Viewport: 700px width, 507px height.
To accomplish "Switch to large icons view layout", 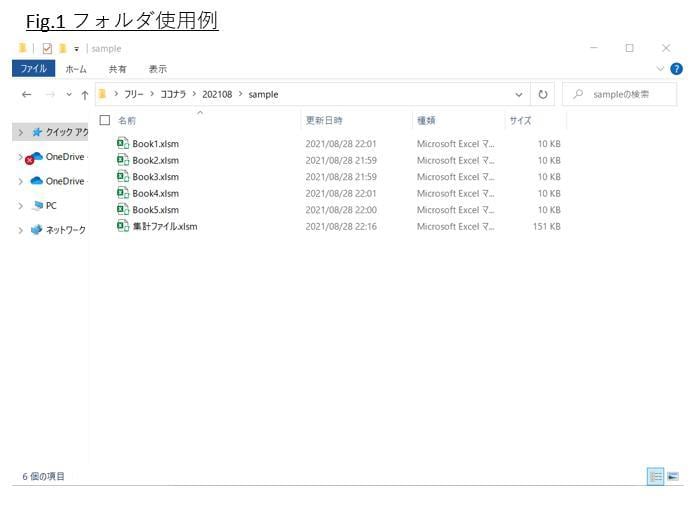I will (673, 476).
